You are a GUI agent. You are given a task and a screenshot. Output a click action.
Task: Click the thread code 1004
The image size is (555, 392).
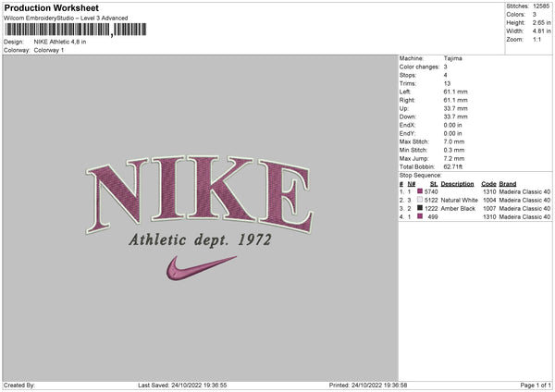[489, 200]
